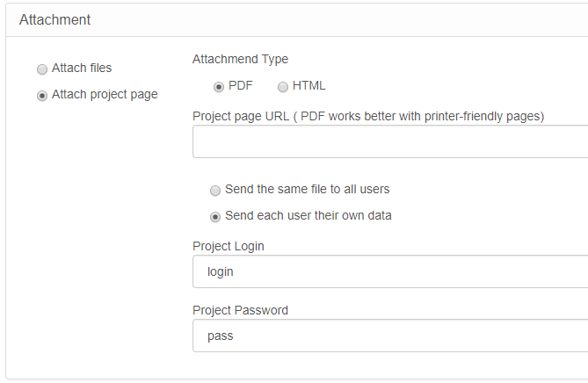Choose the PDF attachment type radio button
This screenshot has width=588, height=383.
pyautogui.click(x=219, y=86)
